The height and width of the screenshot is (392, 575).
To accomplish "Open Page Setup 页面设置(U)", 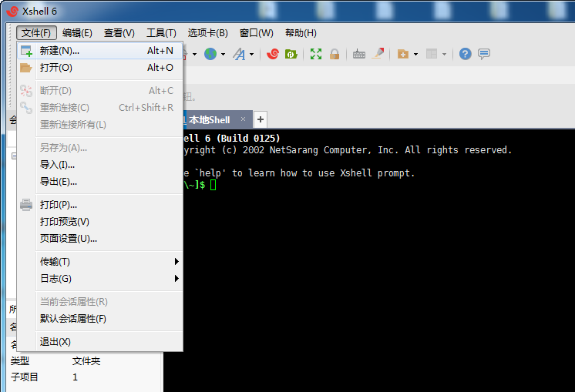I will (99, 239).
